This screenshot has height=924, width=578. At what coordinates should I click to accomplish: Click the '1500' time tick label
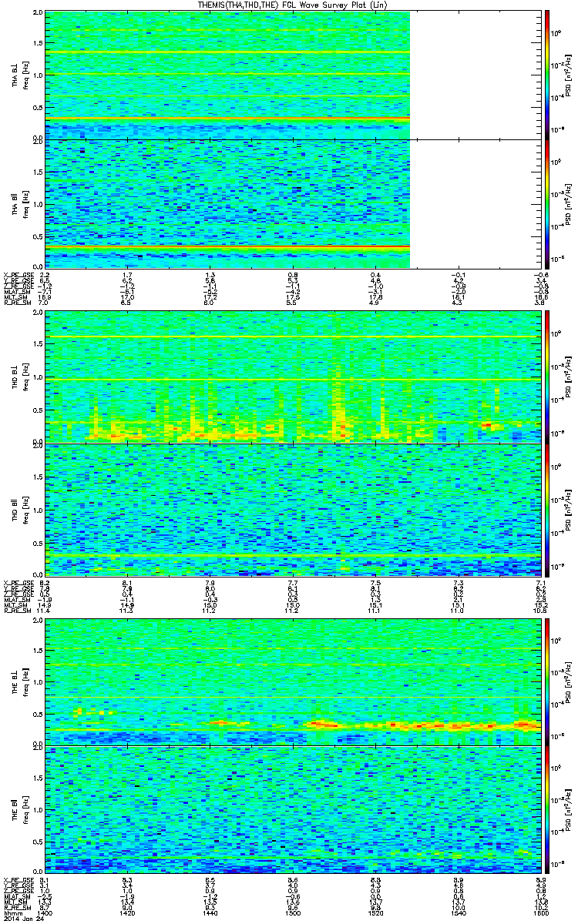point(293,912)
